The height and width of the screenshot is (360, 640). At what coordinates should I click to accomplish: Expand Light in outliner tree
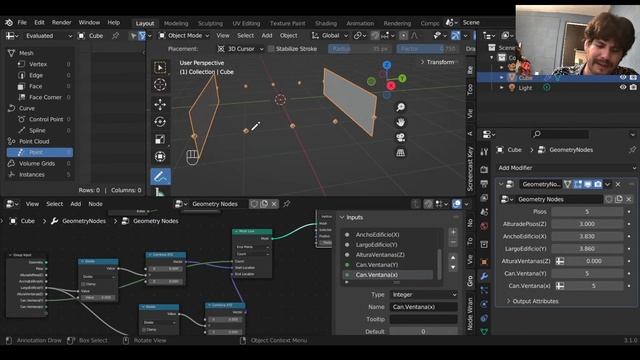click(x=502, y=87)
